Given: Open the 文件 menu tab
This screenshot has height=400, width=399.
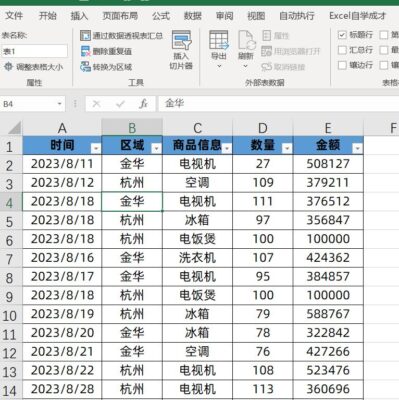Looking at the screenshot, I should [14, 16].
